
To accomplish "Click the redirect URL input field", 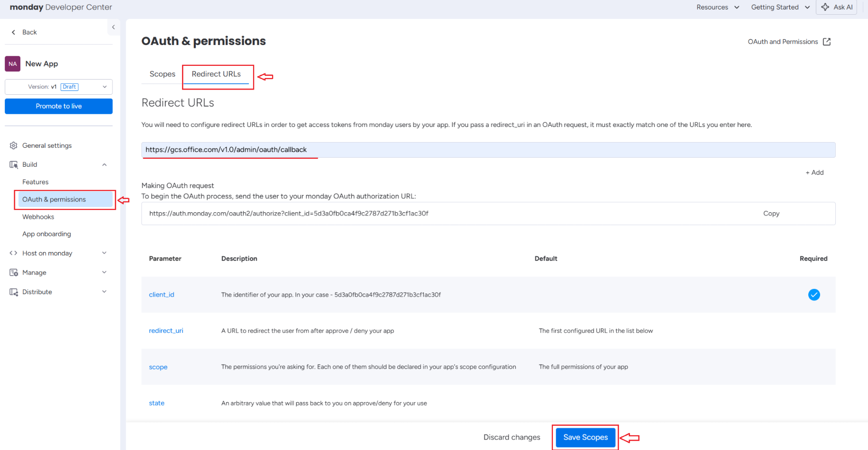I will 488,150.
